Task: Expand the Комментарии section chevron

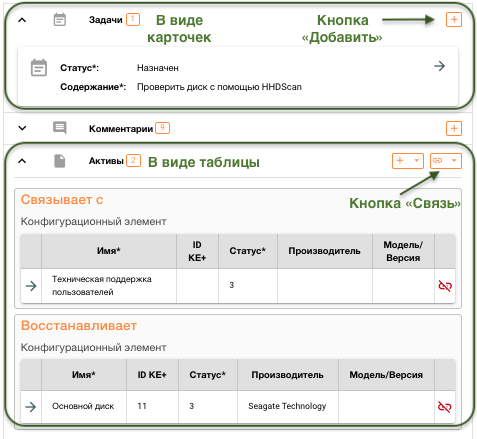Action: point(22,128)
